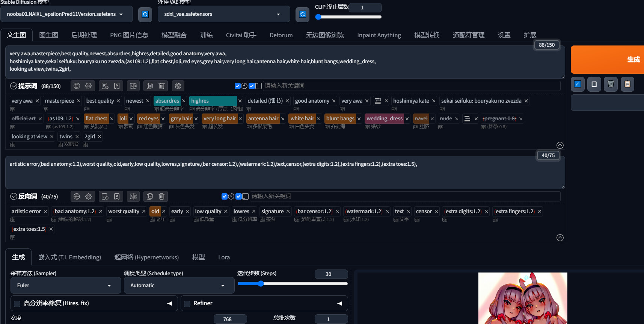Open prompt history in 提示词 toolbar

click(105, 86)
